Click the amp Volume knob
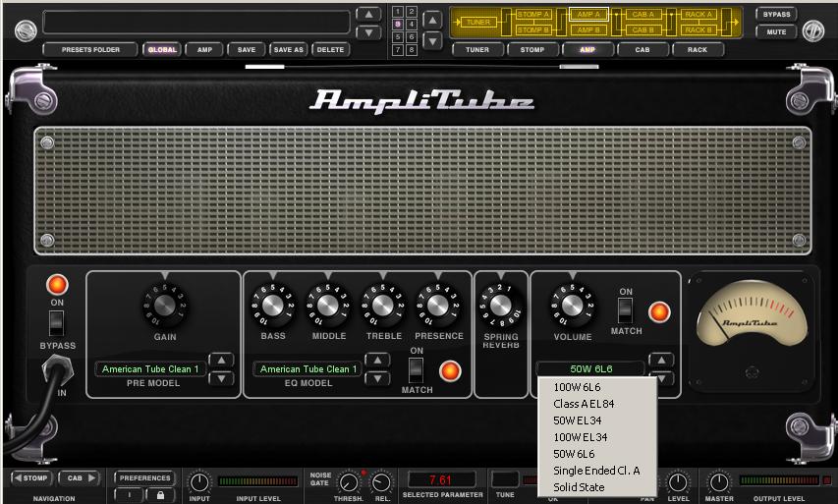Image resolution: width=838 pixels, height=504 pixels. (572, 306)
